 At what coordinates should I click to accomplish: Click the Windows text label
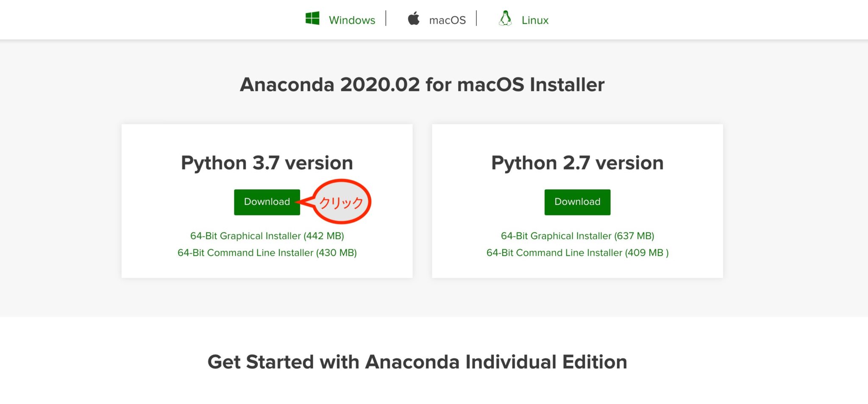352,19
